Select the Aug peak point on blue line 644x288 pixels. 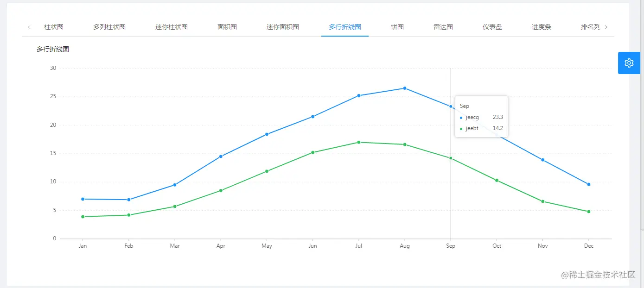pos(404,88)
